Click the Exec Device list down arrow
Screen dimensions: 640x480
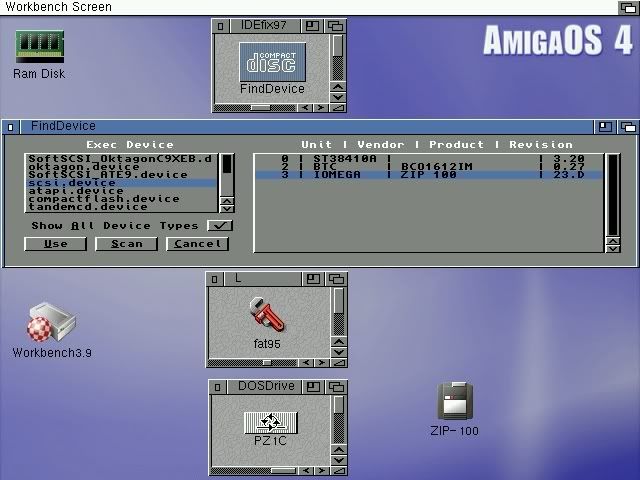227,209
